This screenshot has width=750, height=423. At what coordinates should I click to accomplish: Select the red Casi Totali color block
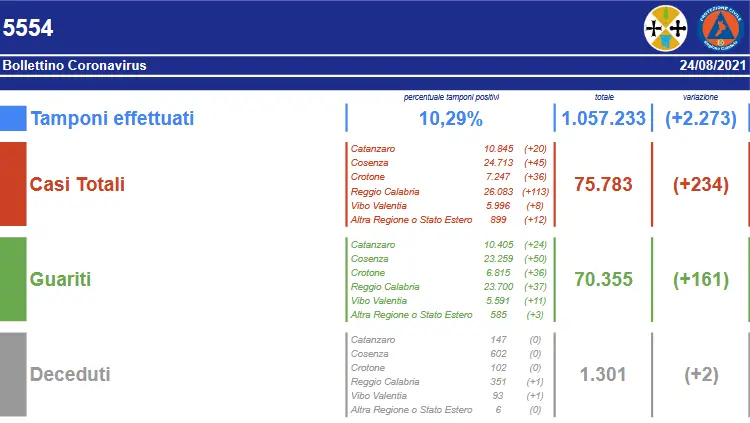(x=13, y=184)
